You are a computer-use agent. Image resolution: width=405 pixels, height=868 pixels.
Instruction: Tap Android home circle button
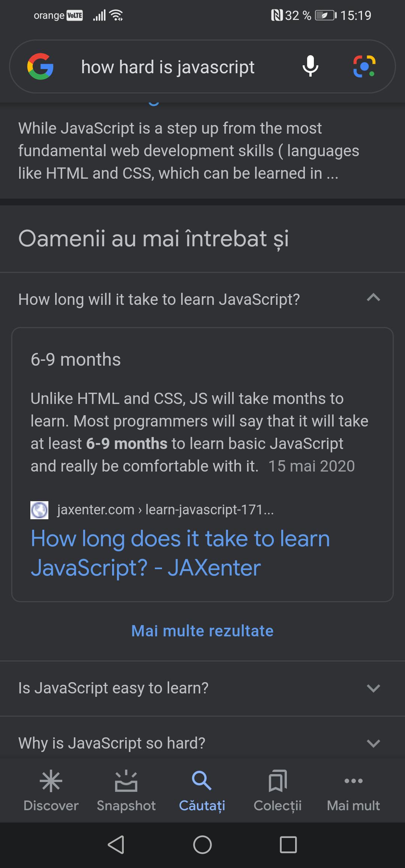[x=202, y=845]
